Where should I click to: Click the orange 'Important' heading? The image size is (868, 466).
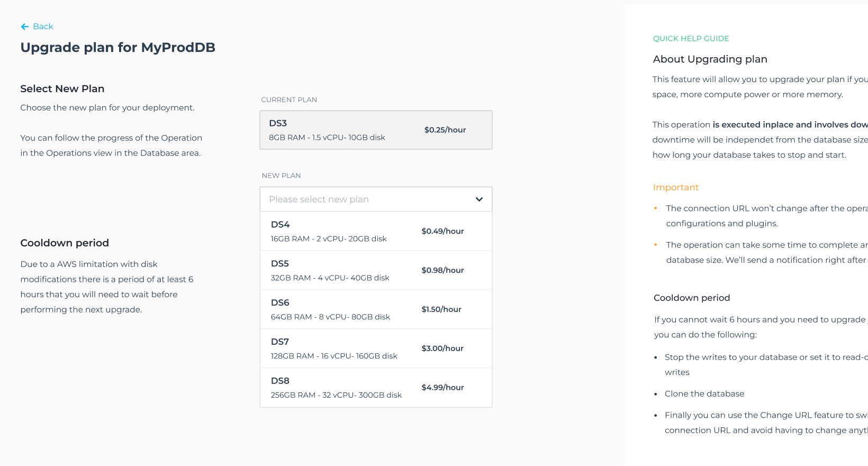point(675,187)
